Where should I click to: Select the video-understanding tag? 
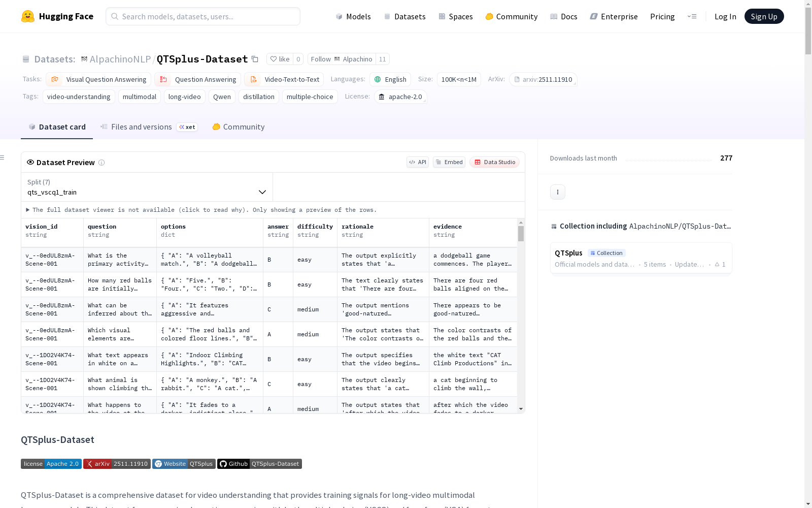79,97
